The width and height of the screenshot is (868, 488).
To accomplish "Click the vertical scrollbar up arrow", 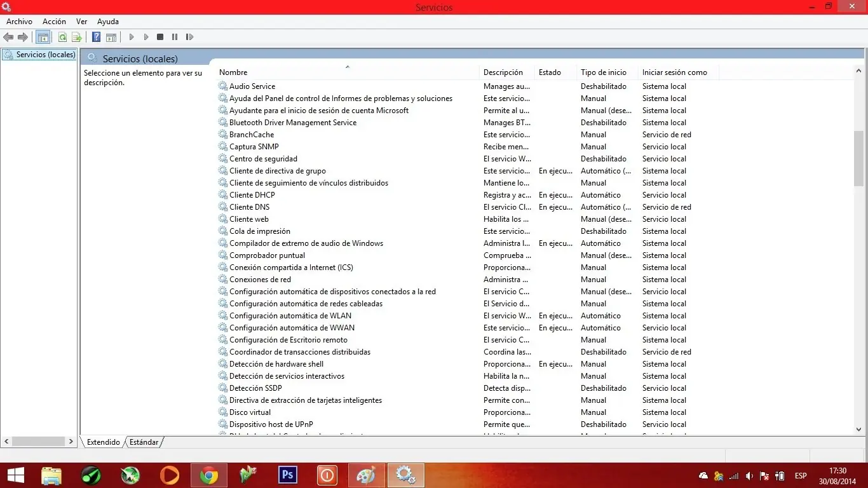I will tap(859, 71).
